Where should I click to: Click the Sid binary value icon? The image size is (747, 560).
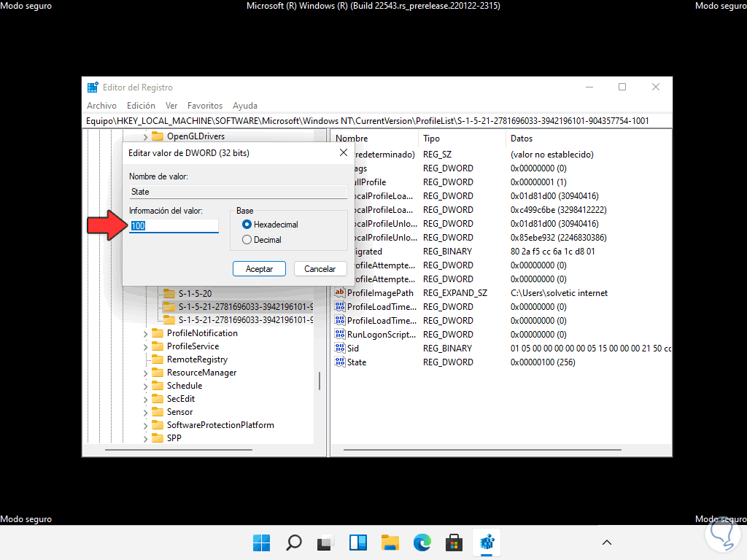click(340, 348)
